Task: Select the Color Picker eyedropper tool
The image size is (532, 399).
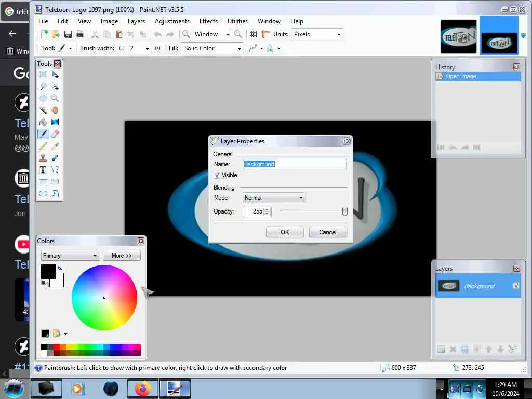Action: point(55,146)
